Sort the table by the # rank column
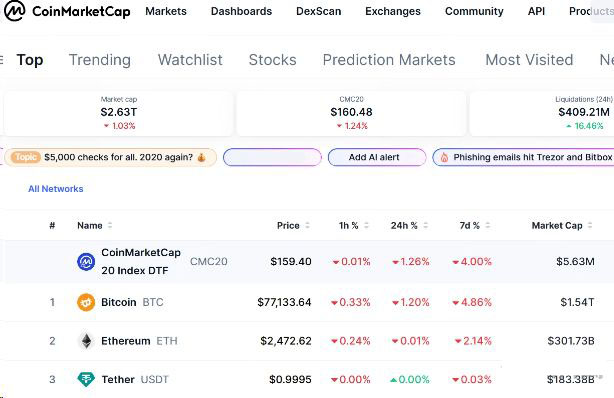Screen dimensions: 614x398 [x=52, y=226]
